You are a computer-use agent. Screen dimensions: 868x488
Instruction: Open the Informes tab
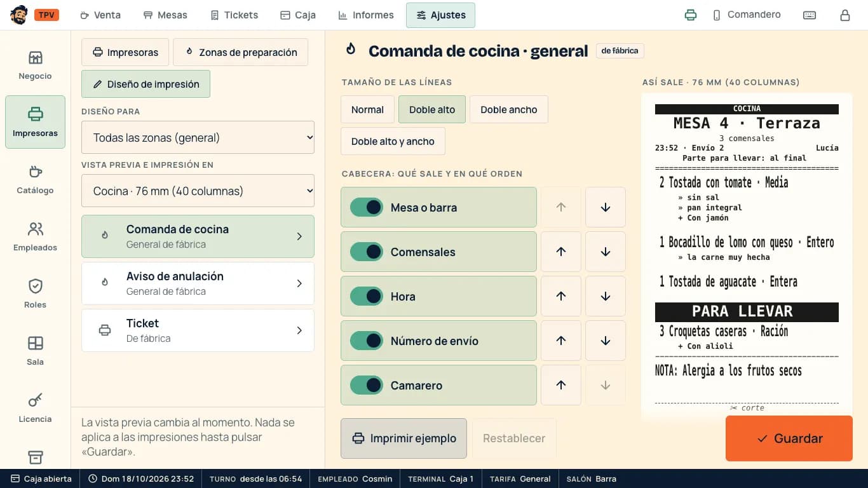click(366, 15)
